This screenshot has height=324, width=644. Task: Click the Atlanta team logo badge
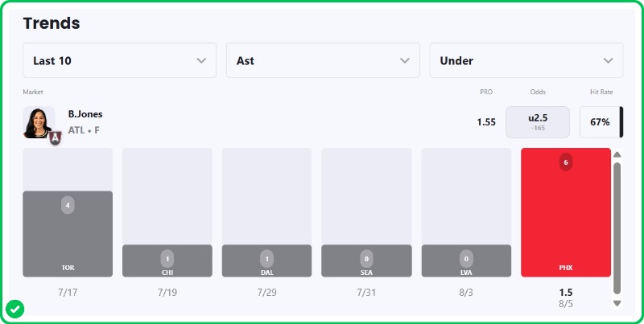55,138
